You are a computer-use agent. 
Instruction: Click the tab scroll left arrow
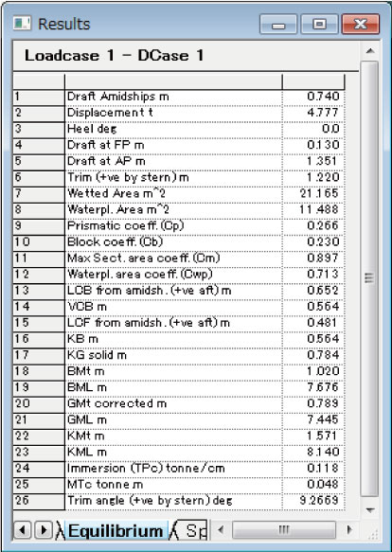[22, 530]
